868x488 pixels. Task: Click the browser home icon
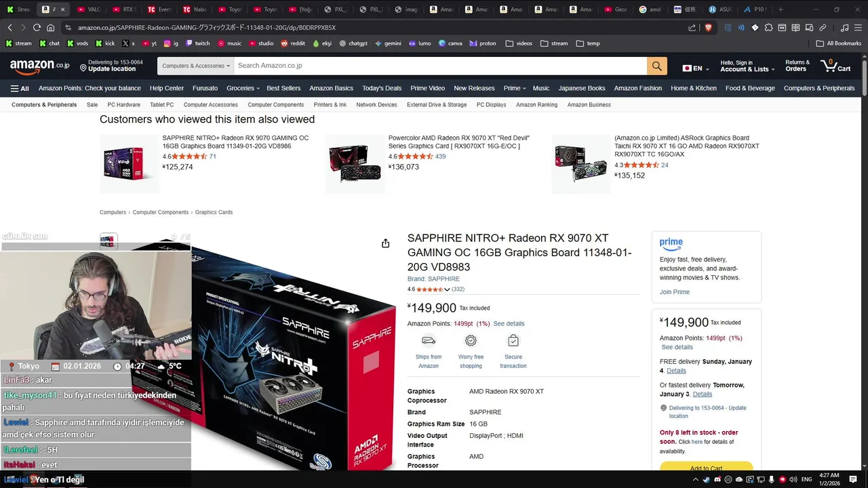click(50, 28)
